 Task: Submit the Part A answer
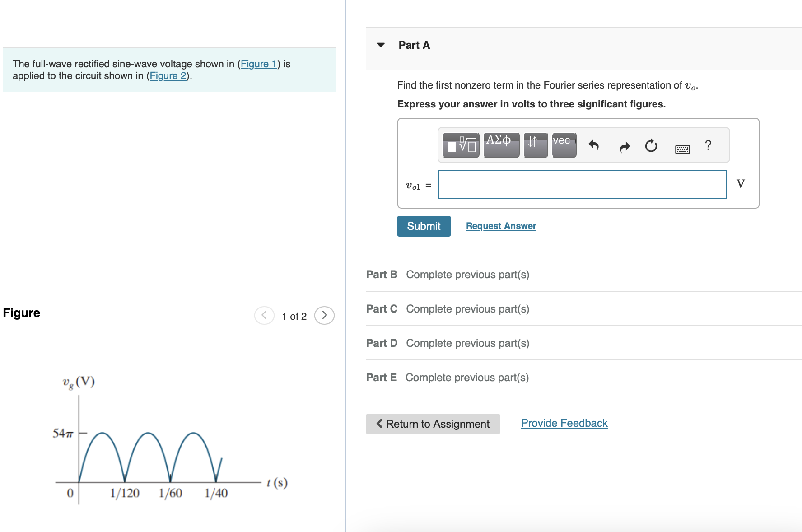click(424, 226)
